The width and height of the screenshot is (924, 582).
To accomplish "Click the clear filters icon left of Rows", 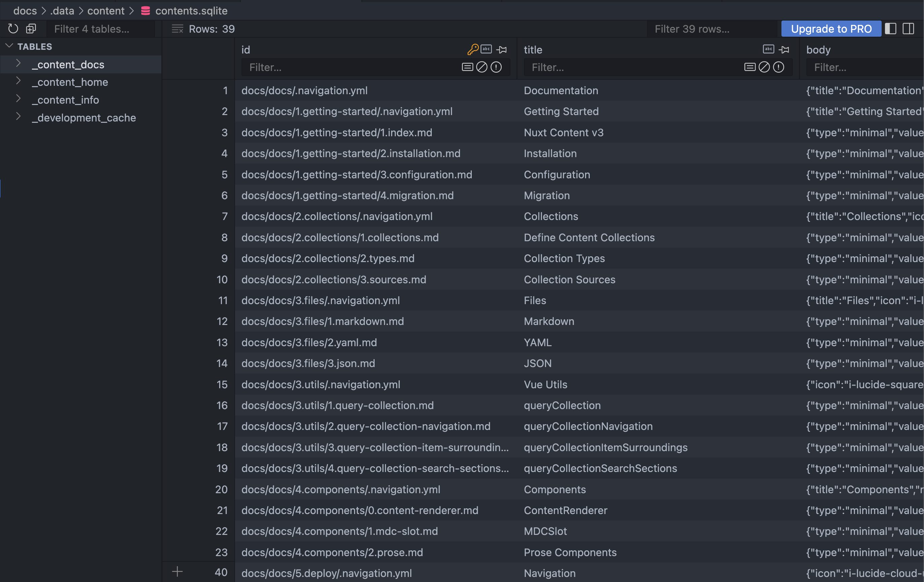I will 177,29.
